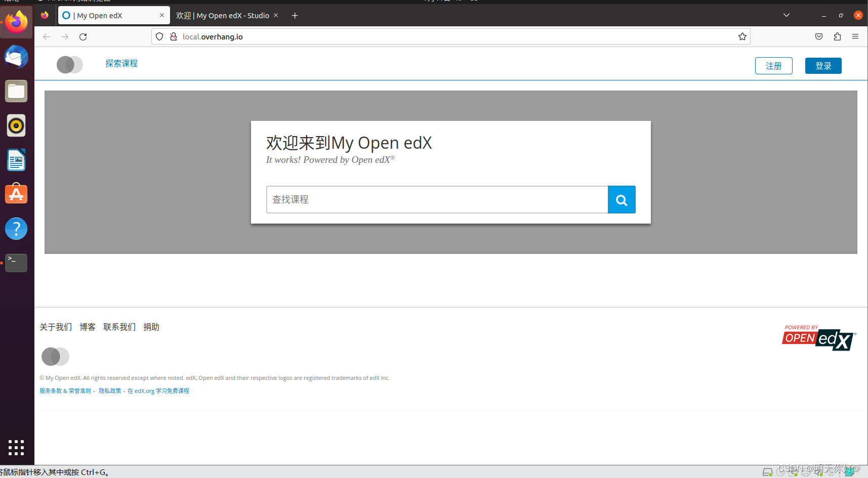Image resolution: width=868 pixels, height=478 pixels.
Task: Open Rhythmbox music player in dock
Action: coord(16,125)
